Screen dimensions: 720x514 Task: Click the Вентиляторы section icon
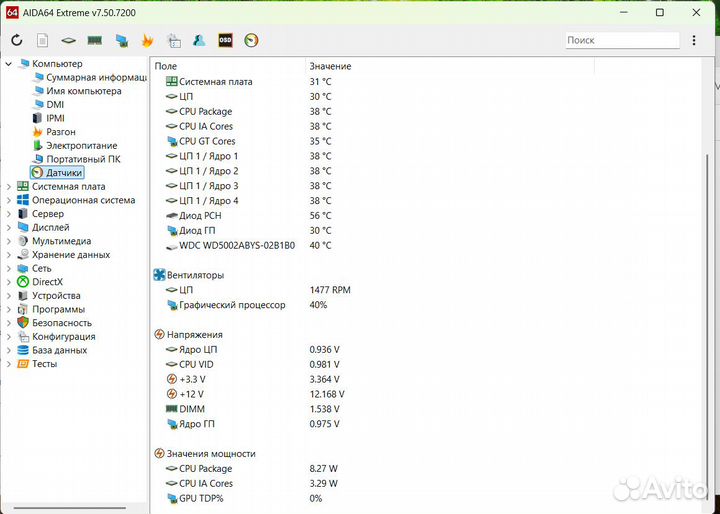(159, 275)
